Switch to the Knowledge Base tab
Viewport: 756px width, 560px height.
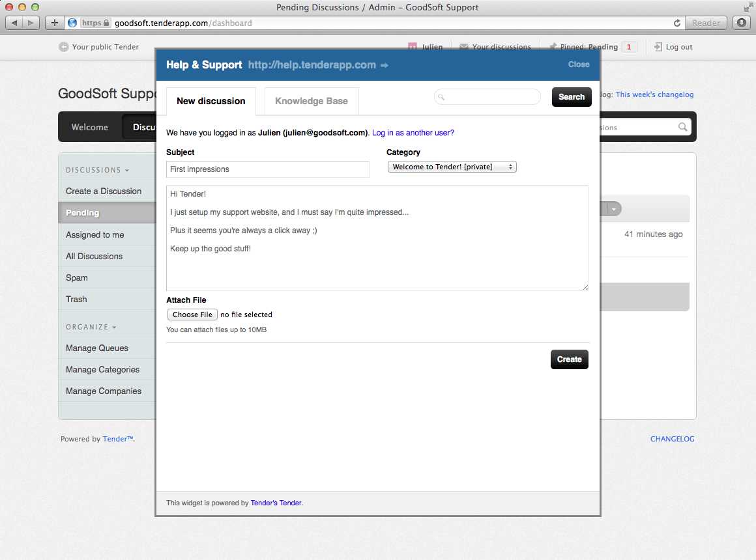(x=312, y=101)
